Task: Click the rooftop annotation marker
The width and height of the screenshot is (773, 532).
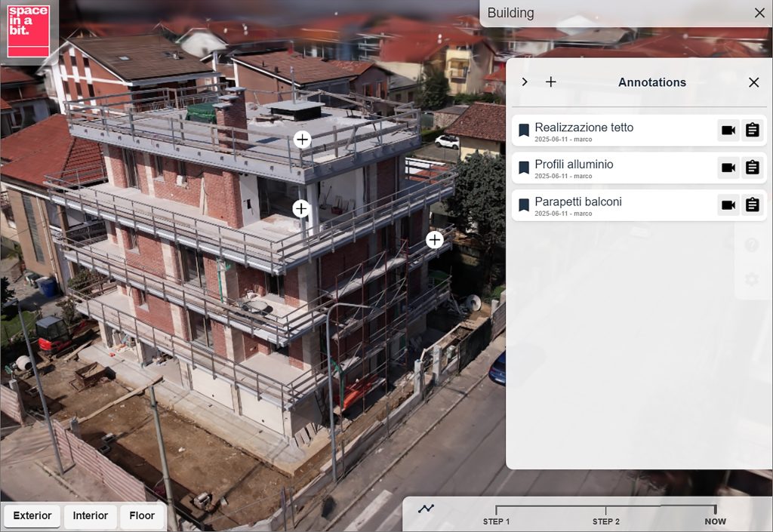Action: [x=302, y=140]
